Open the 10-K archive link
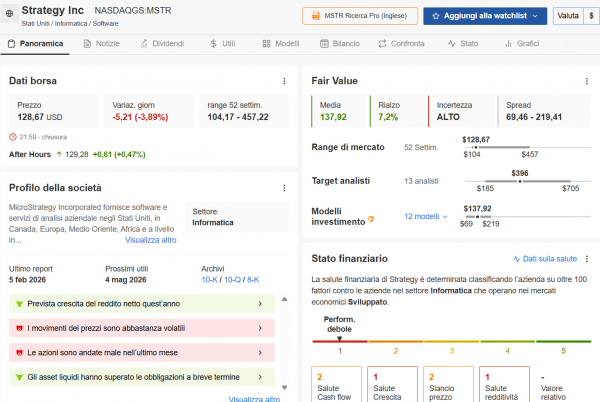This screenshot has width=600, height=402. pos(210,280)
